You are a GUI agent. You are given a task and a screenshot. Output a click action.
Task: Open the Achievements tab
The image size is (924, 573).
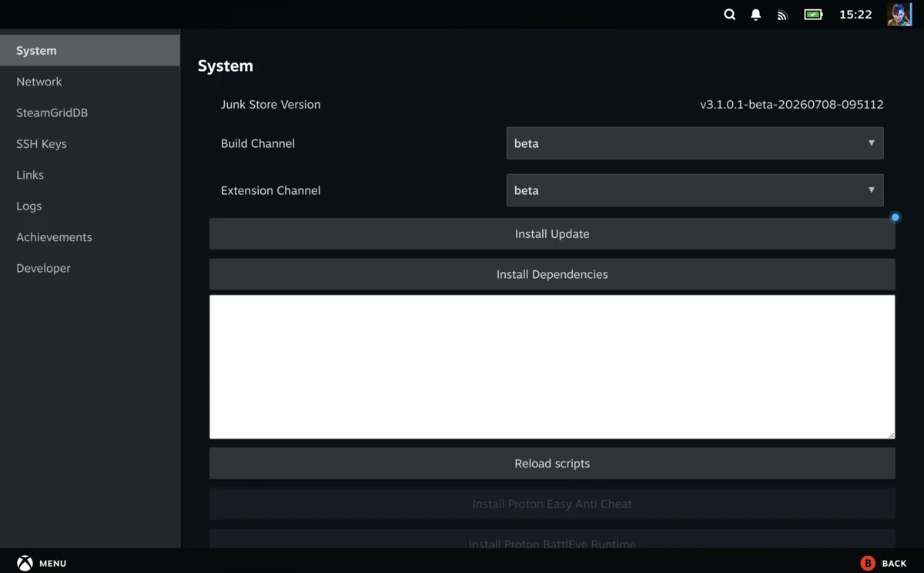pos(90,237)
